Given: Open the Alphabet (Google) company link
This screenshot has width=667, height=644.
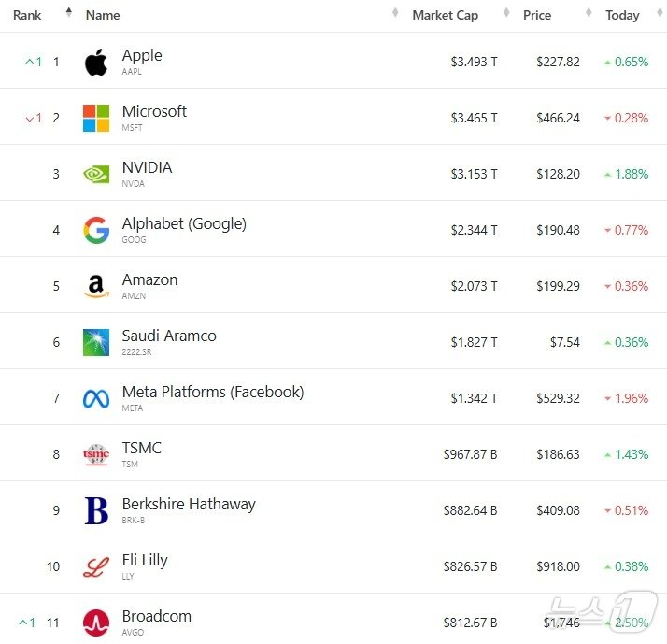Looking at the screenshot, I should click(x=184, y=224).
